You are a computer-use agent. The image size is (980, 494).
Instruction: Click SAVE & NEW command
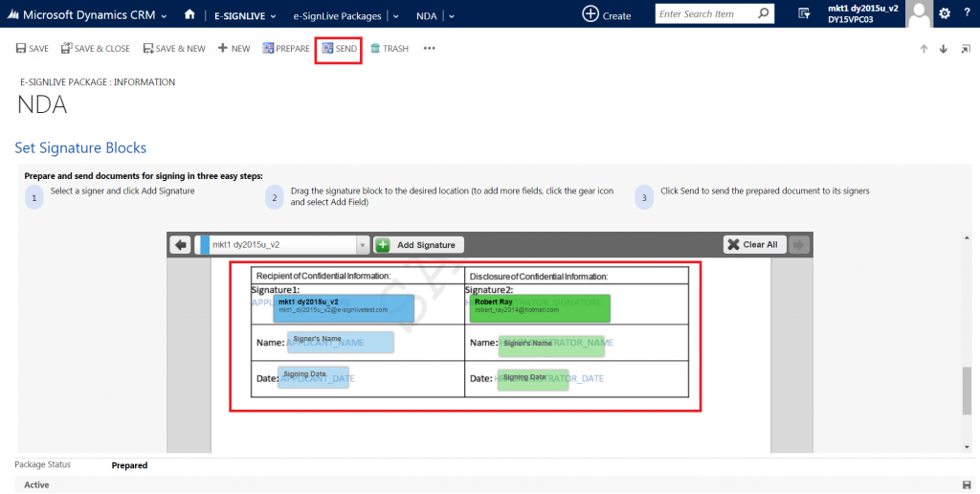tap(174, 48)
